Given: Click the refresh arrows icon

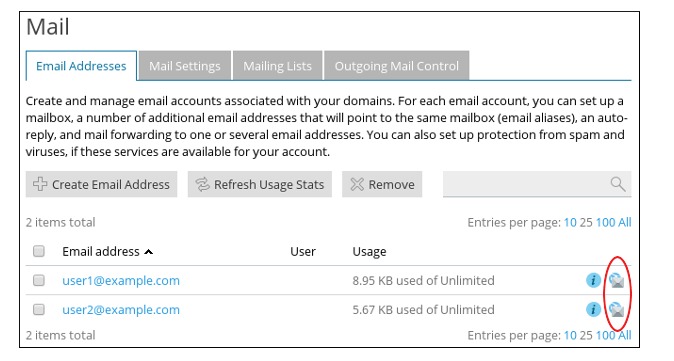Looking at the screenshot, I should (202, 184).
